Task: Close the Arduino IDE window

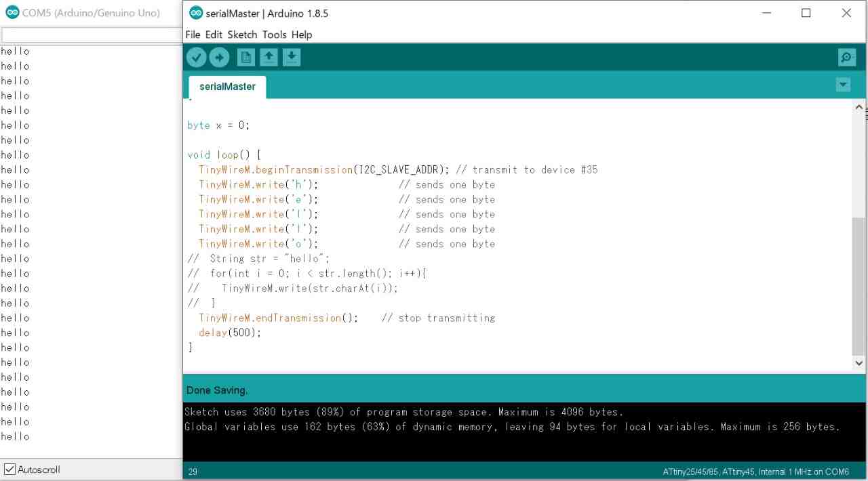Action: (846, 13)
